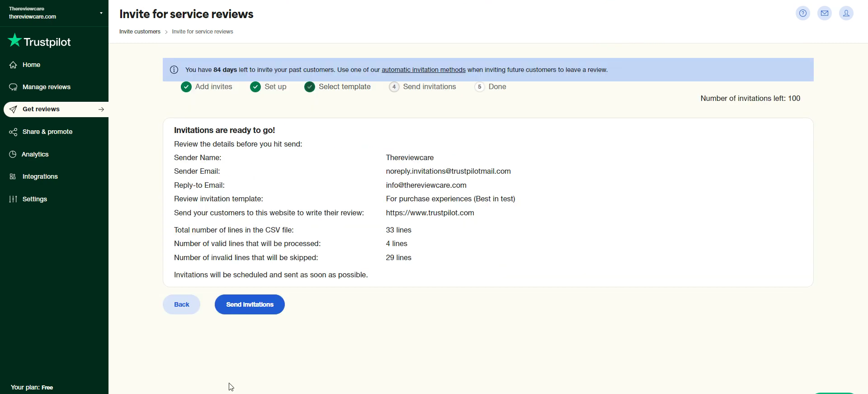The image size is (868, 394).
Task: Click the Trustpilot star logo
Action: [x=14, y=40]
